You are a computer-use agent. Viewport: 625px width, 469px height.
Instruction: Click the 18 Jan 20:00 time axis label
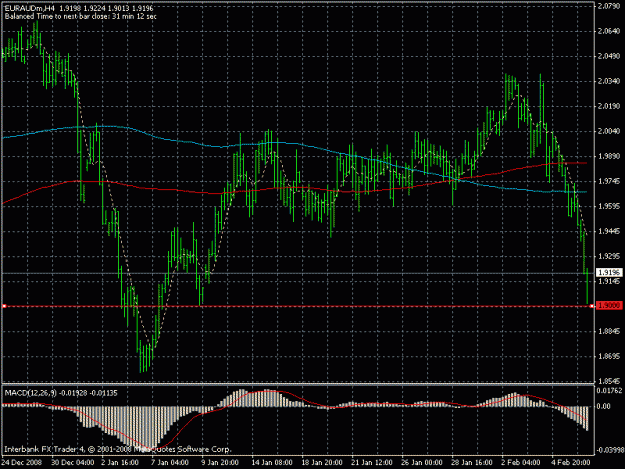pyautogui.click(x=322, y=463)
